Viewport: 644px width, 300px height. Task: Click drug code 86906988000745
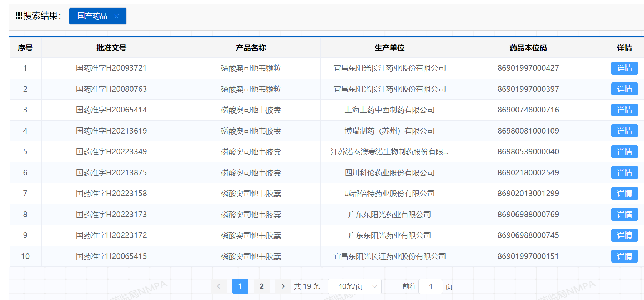tap(528, 235)
